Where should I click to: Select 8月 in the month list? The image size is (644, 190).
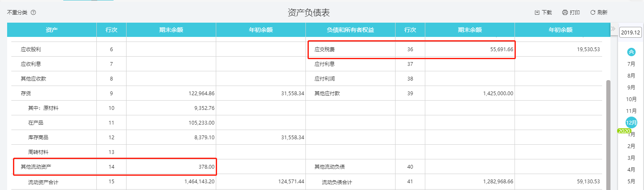pos(631,76)
